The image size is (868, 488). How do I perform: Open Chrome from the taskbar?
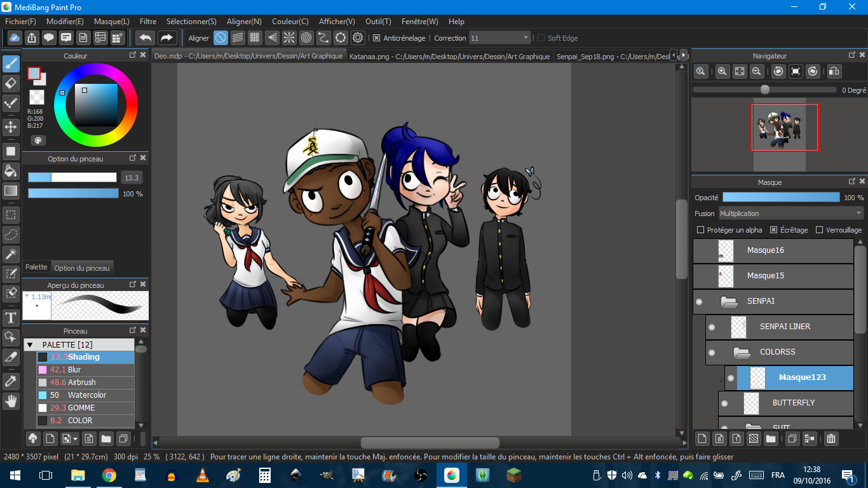coord(109,475)
